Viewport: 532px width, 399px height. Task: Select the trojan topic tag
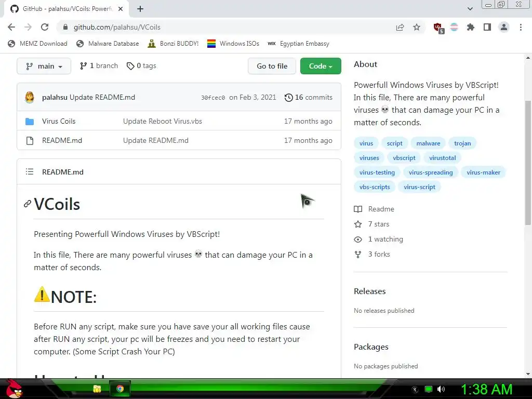pos(462,143)
